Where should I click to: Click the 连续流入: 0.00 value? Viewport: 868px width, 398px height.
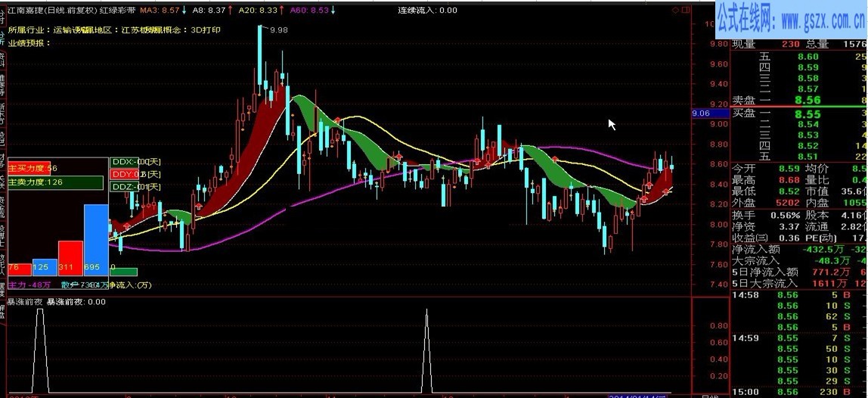click(x=428, y=10)
